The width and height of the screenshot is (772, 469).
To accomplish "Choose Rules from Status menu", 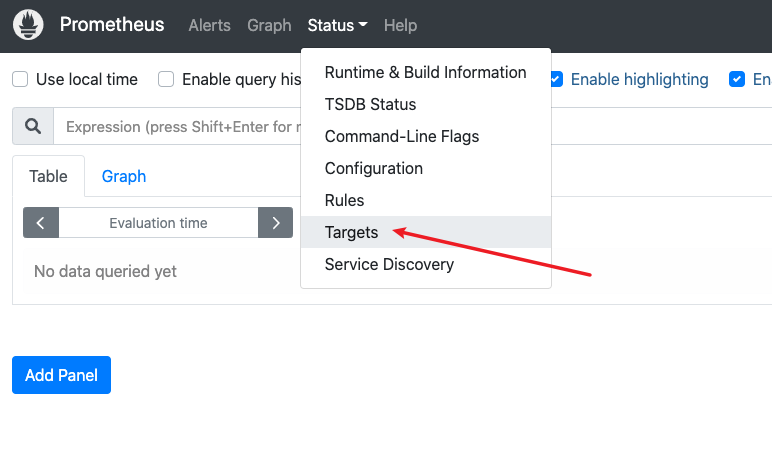I will click(x=425, y=200).
